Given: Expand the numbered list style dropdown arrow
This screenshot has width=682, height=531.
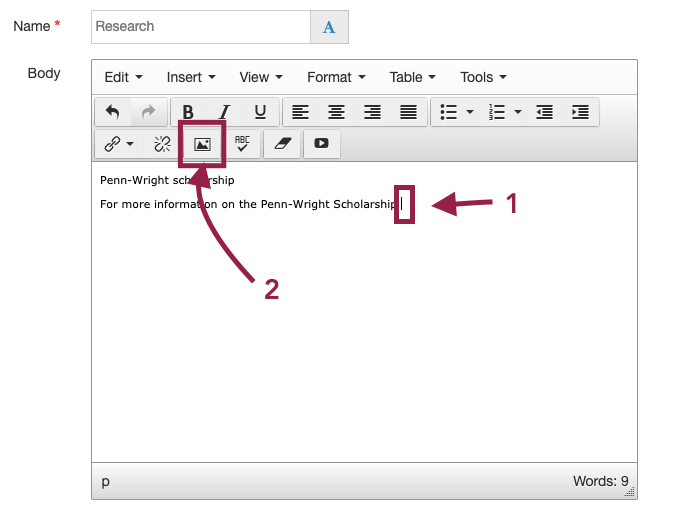Looking at the screenshot, I should (517, 112).
